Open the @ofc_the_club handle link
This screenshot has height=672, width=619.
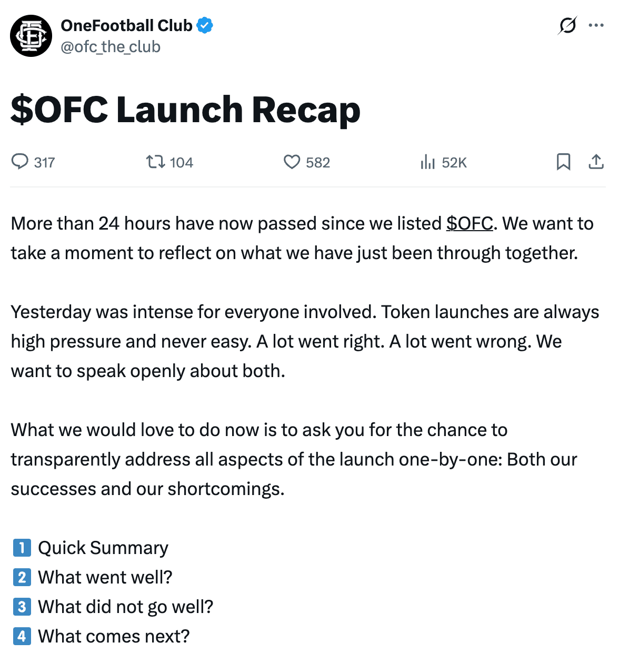pyautogui.click(x=111, y=47)
